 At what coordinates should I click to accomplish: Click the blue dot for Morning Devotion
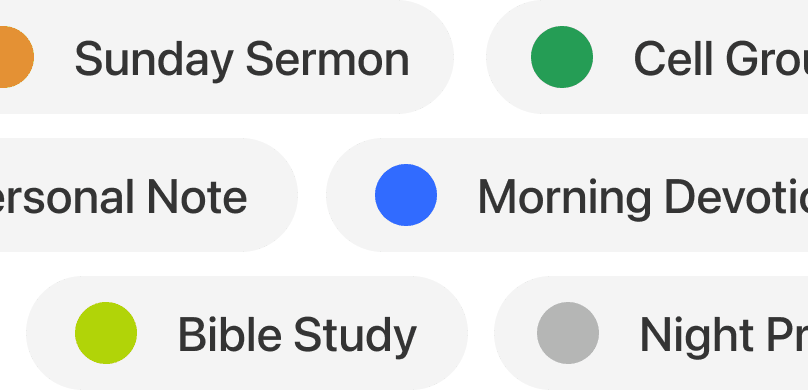[x=406, y=195]
